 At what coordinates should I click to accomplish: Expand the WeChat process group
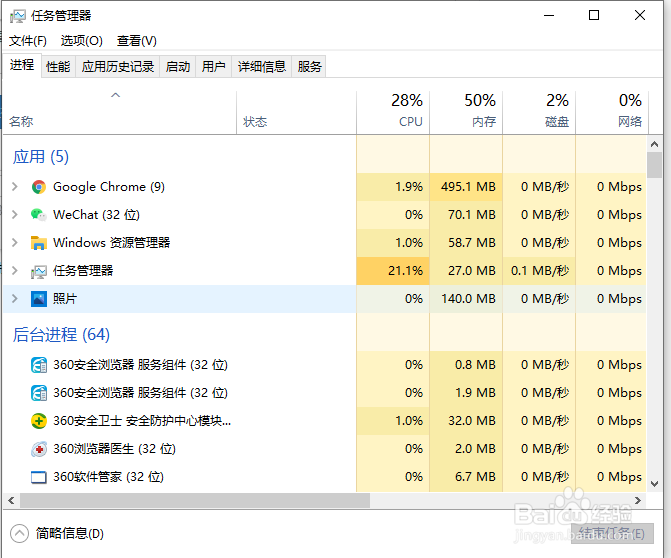click(14, 215)
